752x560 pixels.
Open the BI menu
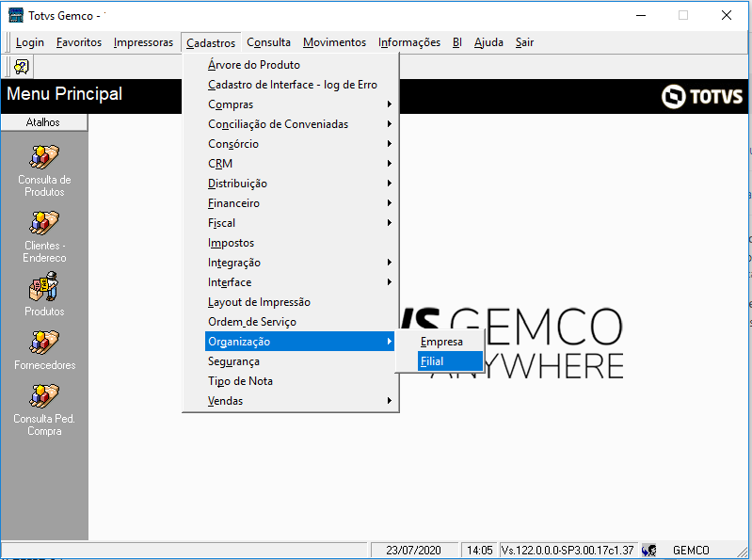pos(457,42)
